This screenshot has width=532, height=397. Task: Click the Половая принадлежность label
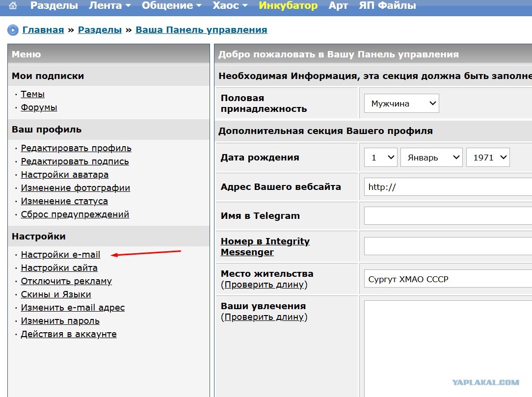pos(264,104)
